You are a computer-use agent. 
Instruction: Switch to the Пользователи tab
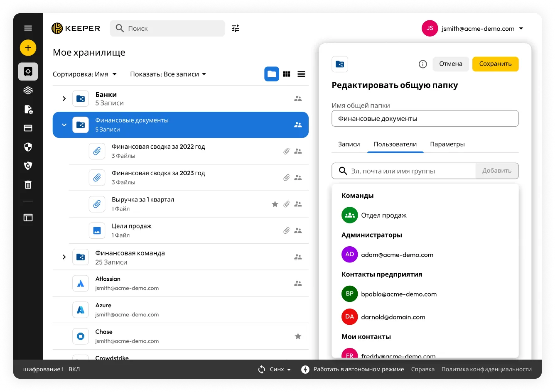pyautogui.click(x=395, y=144)
